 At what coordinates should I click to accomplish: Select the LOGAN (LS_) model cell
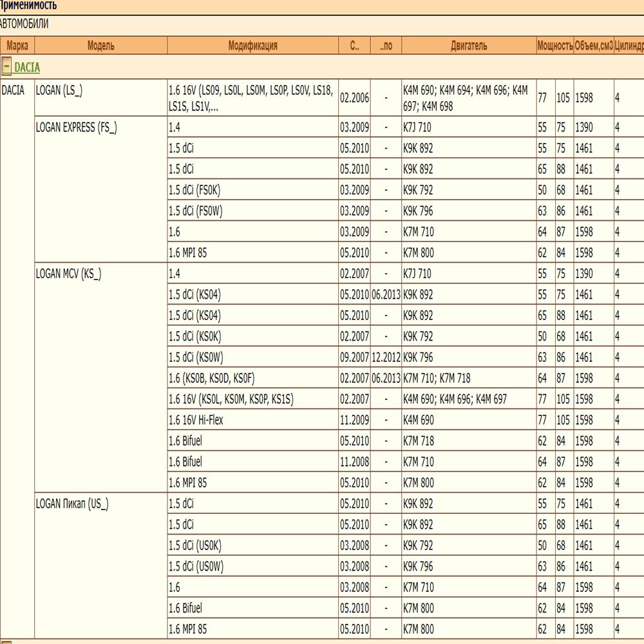click(100, 97)
